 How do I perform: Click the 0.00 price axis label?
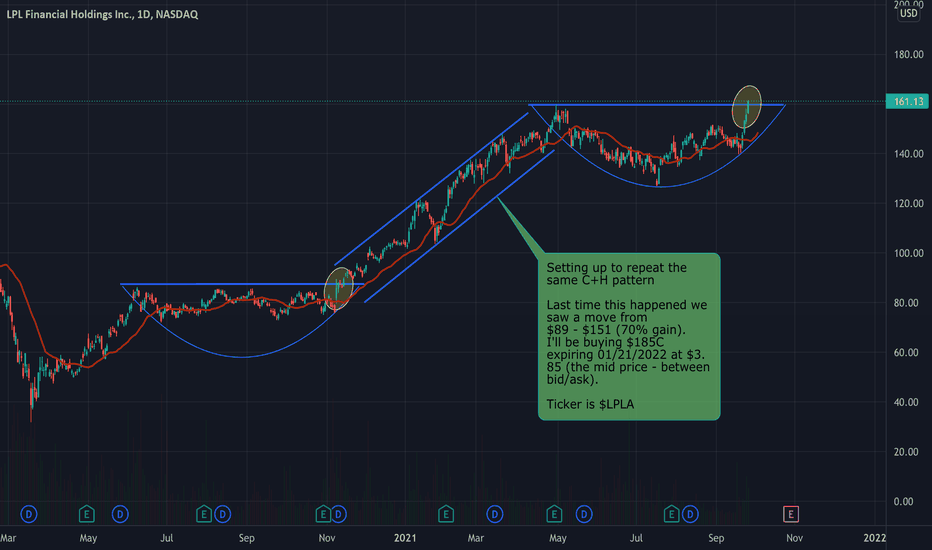tap(903, 502)
